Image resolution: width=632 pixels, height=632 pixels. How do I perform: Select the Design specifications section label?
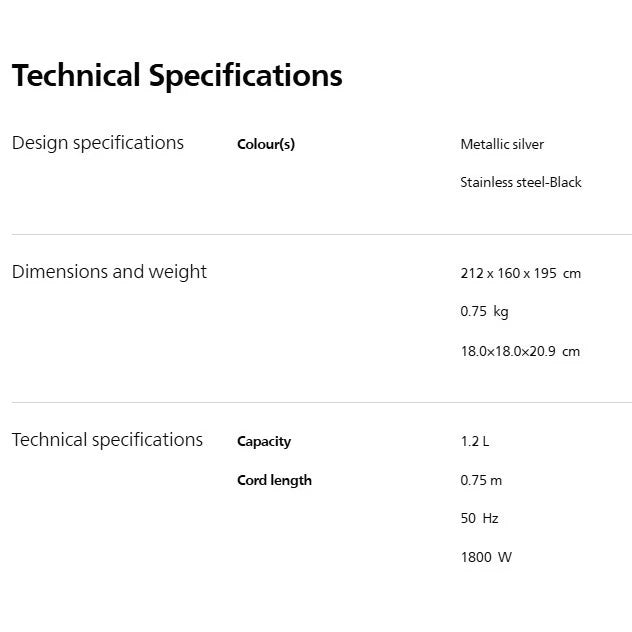[98, 143]
